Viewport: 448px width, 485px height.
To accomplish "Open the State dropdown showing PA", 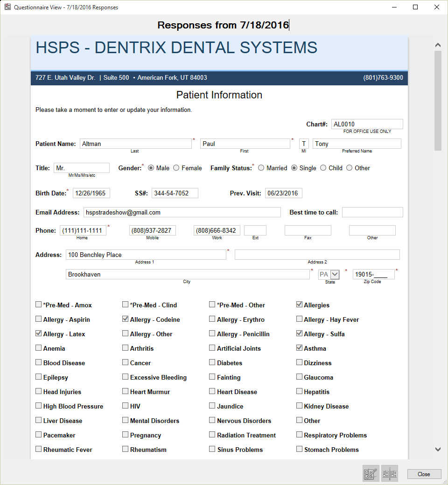I will (335, 274).
